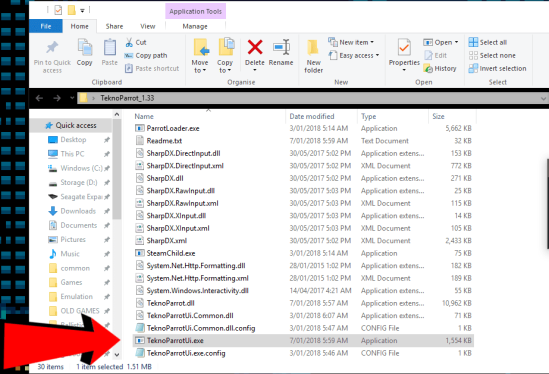Click the Cut scissors icon
The image size is (549, 374).
129,42
